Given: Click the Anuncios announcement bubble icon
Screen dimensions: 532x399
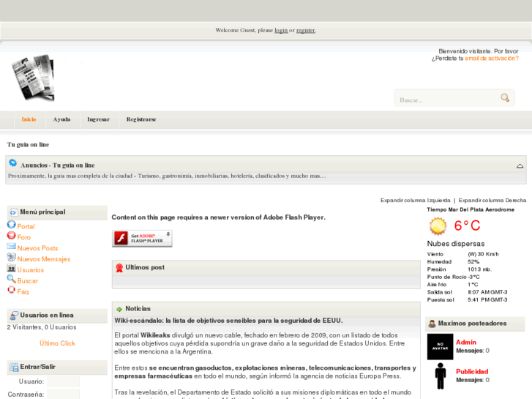Looking at the screenshot, I should (x=13, y=163).
